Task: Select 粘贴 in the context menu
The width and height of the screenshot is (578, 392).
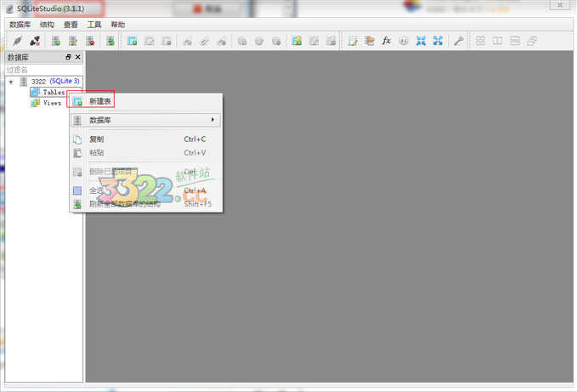Action: 146,152
